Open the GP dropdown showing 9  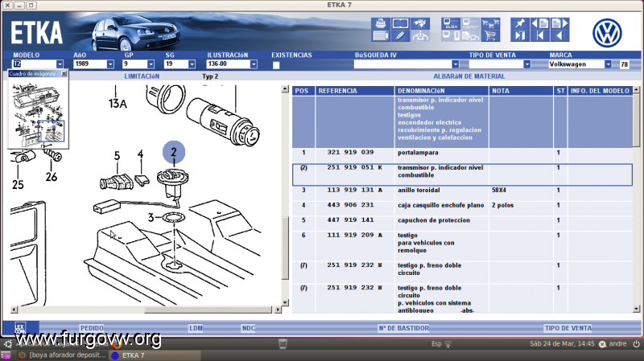151,64
